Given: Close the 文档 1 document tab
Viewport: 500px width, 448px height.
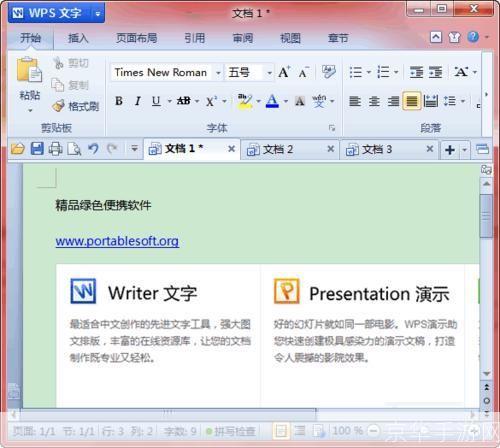Looking at the screenshot, I should [232, 149].
